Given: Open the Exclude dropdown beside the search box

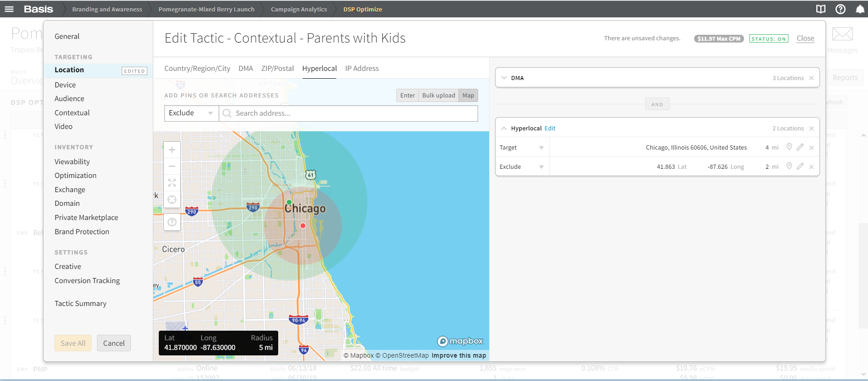Looking at the screenshot, I should pyautogui.click(x=191, y=113).
